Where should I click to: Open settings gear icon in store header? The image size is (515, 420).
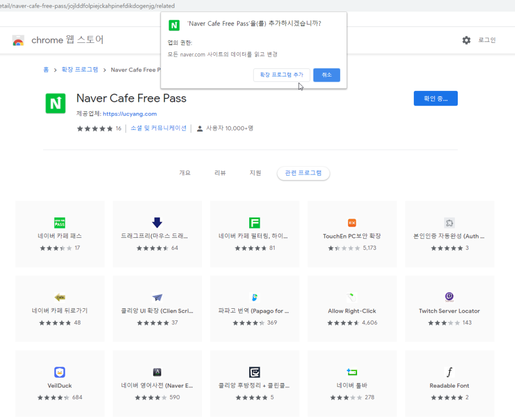click(x=467, y=40)
